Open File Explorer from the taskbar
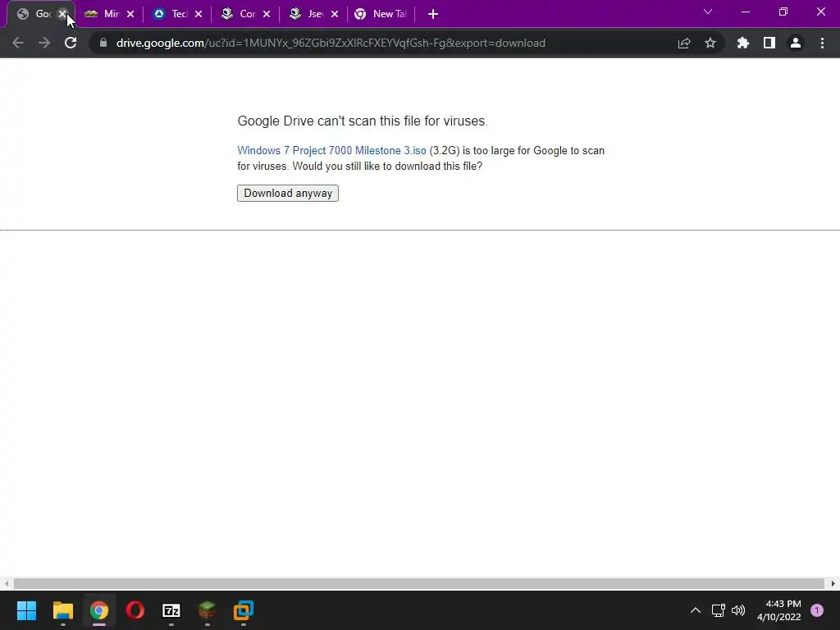Screen dimensions: 840x630 pyautogui.click(x=62, y=610)
